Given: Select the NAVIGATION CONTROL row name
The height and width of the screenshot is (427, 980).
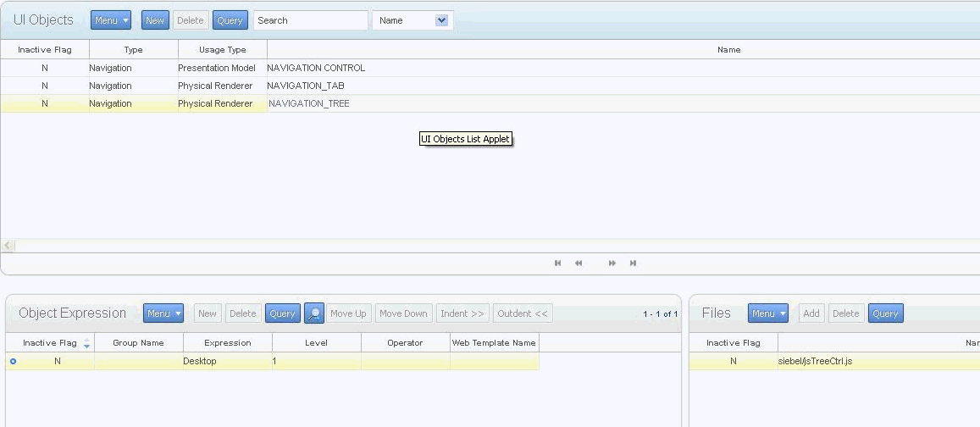Looking at the screenshot, I should click(x=316, y=68).
